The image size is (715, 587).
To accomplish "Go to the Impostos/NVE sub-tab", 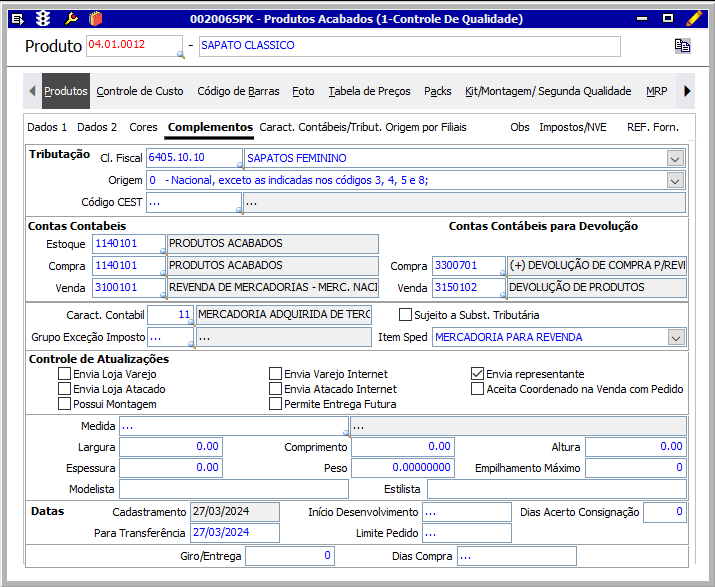I will (573, 128).
